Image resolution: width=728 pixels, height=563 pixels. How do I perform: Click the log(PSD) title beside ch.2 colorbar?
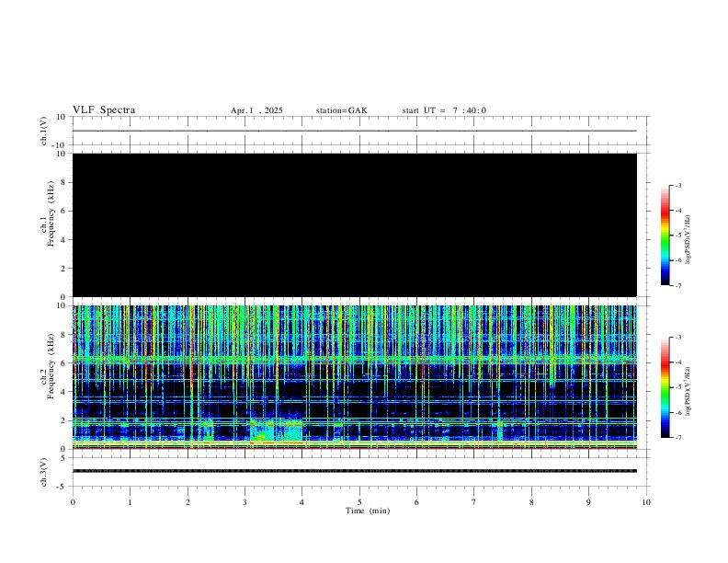688,391
